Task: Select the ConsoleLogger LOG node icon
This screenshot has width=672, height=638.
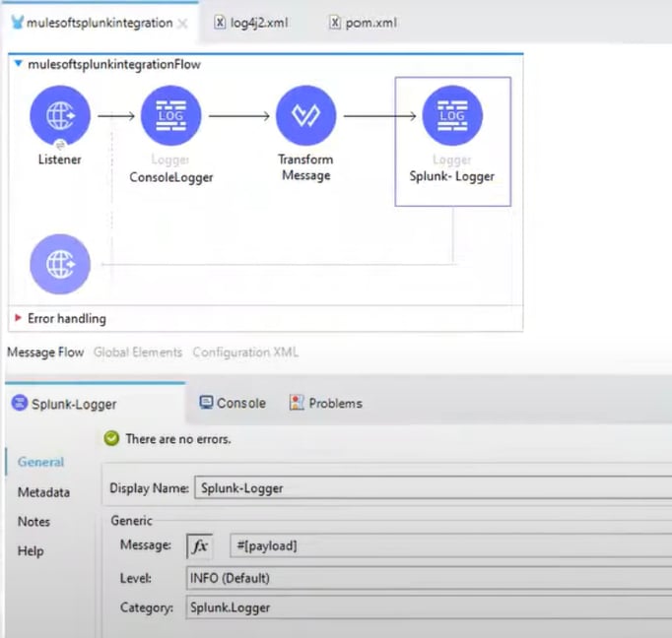Action: 171,115
